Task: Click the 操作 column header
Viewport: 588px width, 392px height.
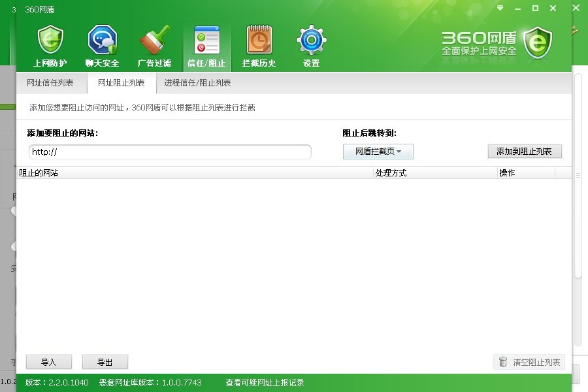Action: (526, 173)
